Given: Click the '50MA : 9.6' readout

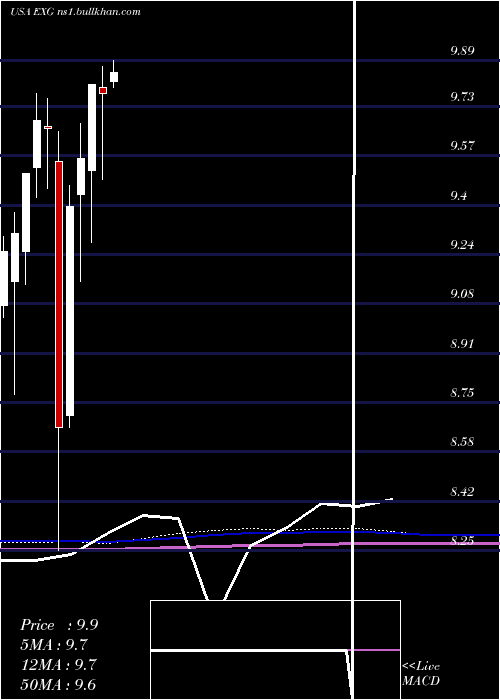Looking at the screenshot, I should tap(58, 684).
